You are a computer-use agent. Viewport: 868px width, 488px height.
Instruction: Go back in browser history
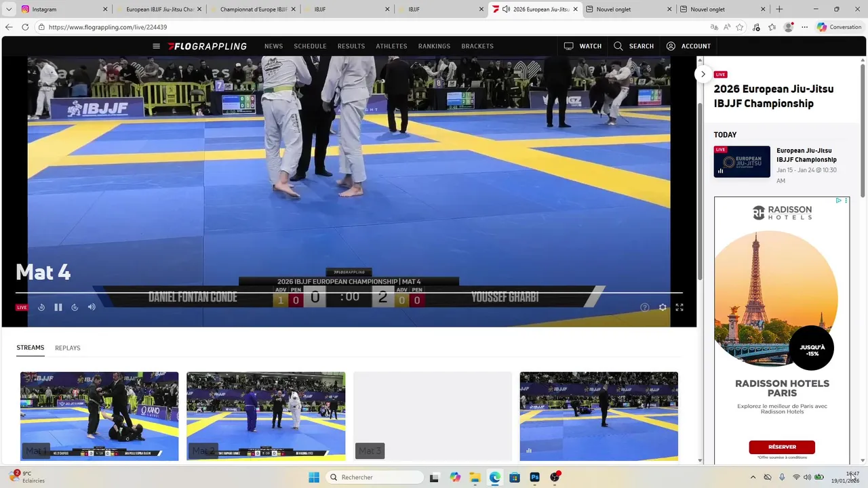[9, 27]
